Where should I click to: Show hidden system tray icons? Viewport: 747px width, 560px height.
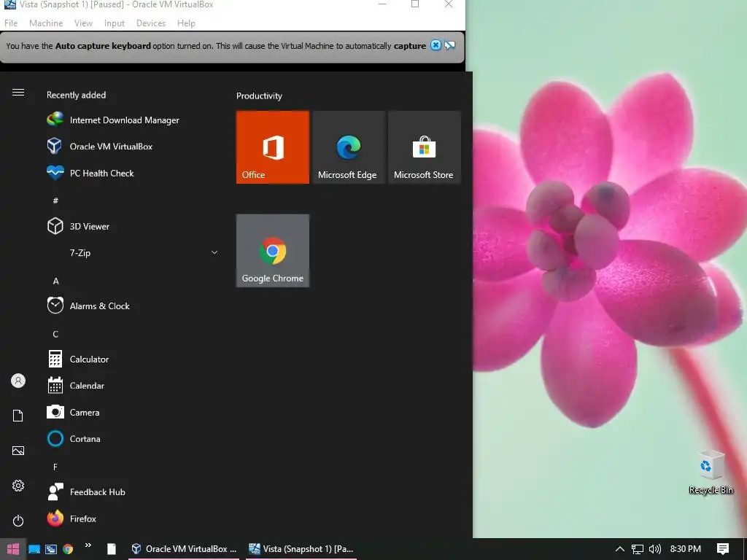tap(620, 549)
